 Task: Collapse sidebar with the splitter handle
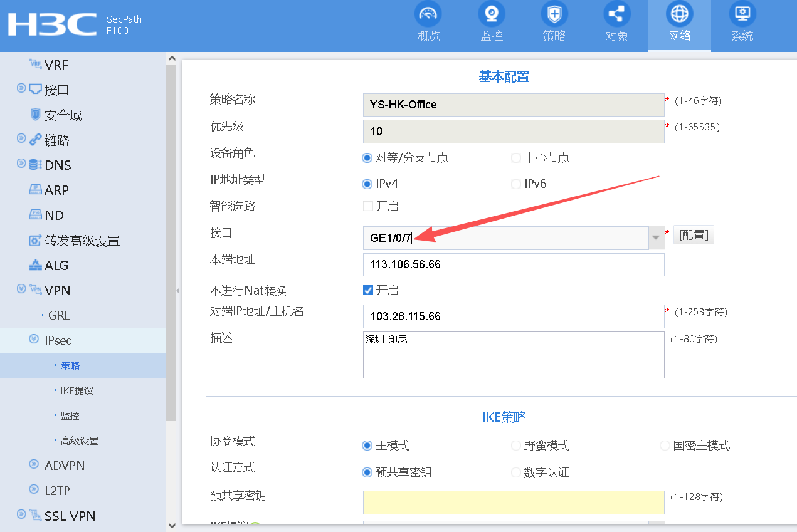(x=178, y=291)
